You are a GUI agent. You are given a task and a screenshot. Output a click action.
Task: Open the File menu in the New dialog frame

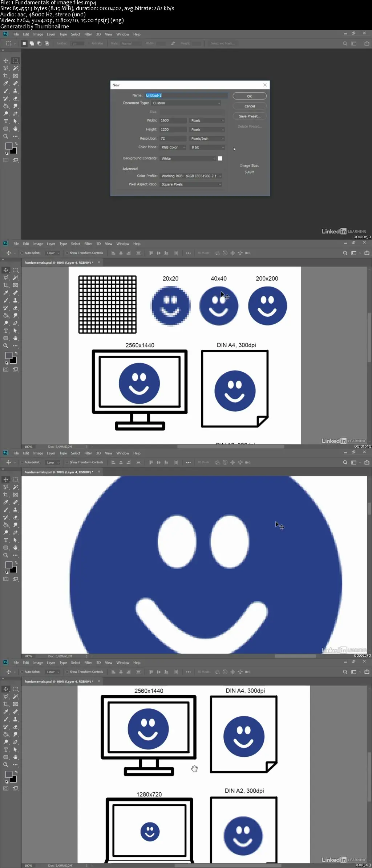(x=16, y=35)
